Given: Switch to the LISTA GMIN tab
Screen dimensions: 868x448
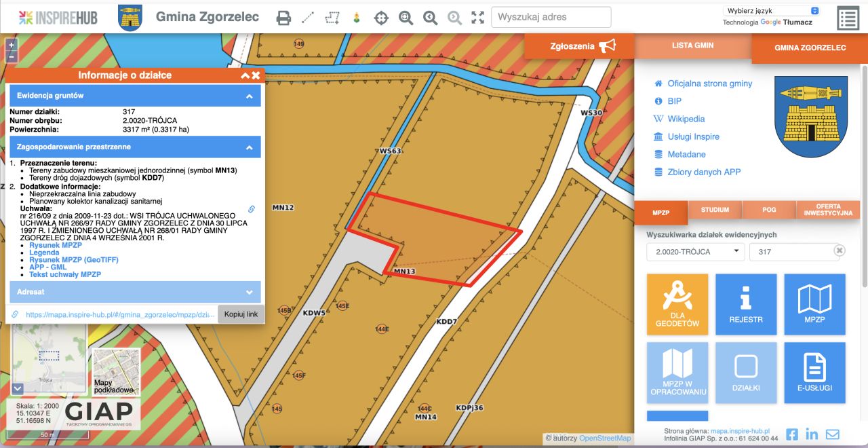Looking at the screenshot, I should click(692, 45).
